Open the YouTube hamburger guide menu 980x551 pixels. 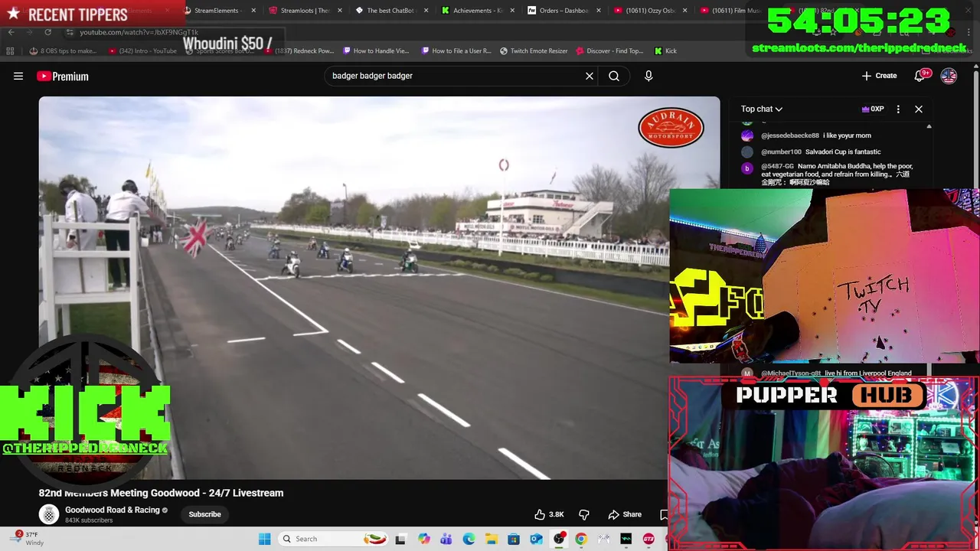pyautogui.click(x=18, y=76)
